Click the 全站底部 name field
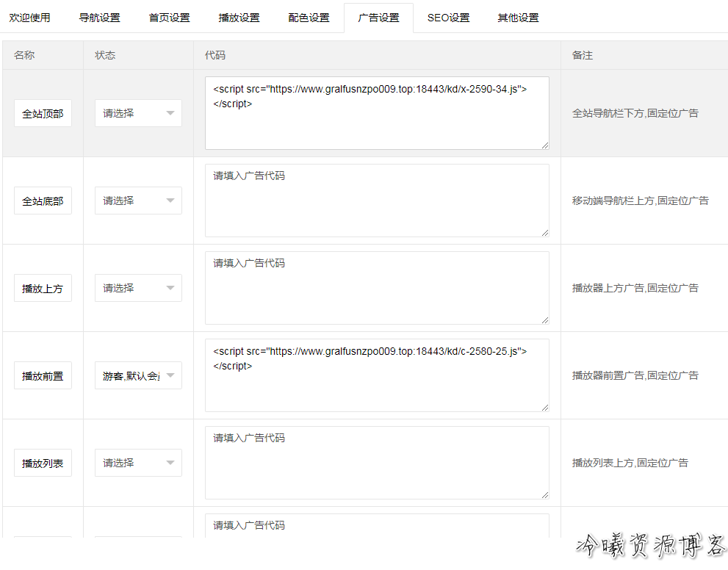 43,201
